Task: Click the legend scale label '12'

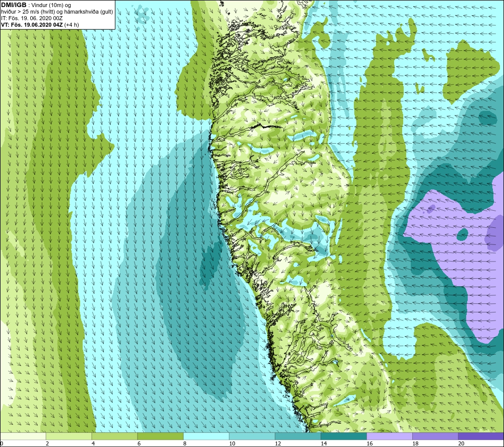Action: pos(278,443)
